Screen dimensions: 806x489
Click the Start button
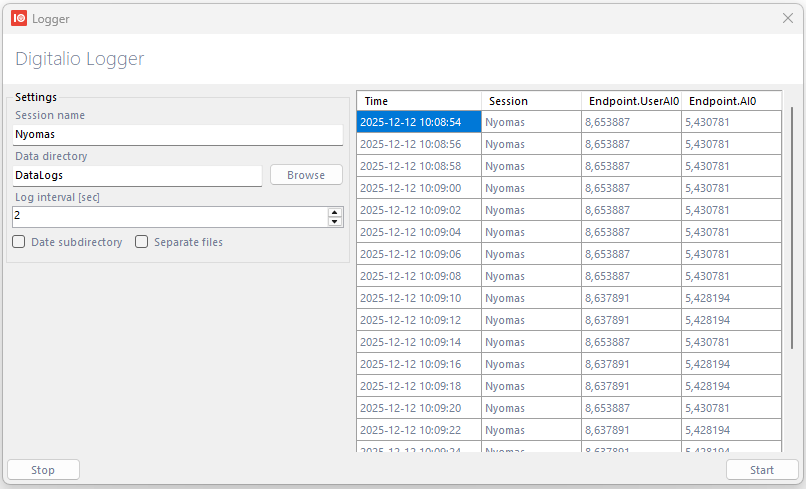pyautogui.click(x=762, y=470)
